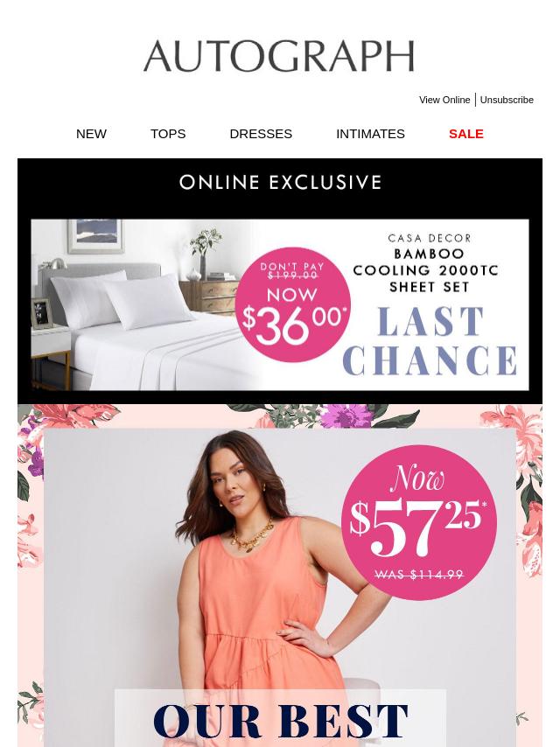Click the pink Now $57.25 badge
This screenshot has height=747, width=560.
click(419, 522)
